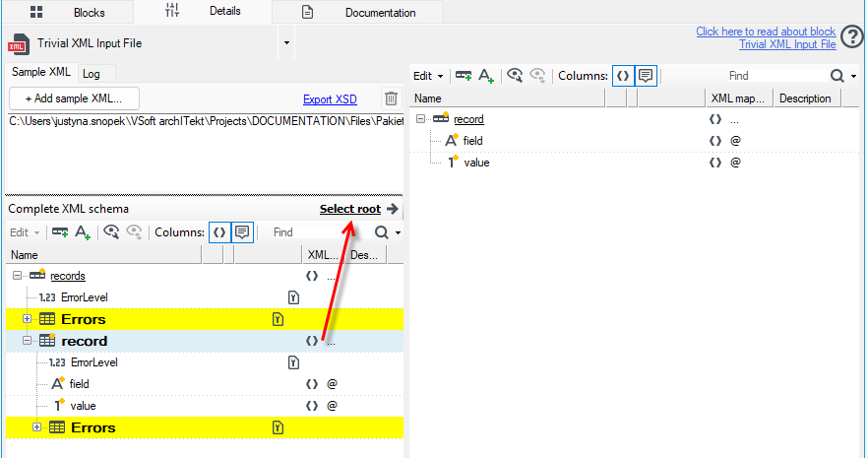Click add record icon in right panel toolbar
Screen dimensions: 868x458
pyautogui.click(x=464, y=76)
